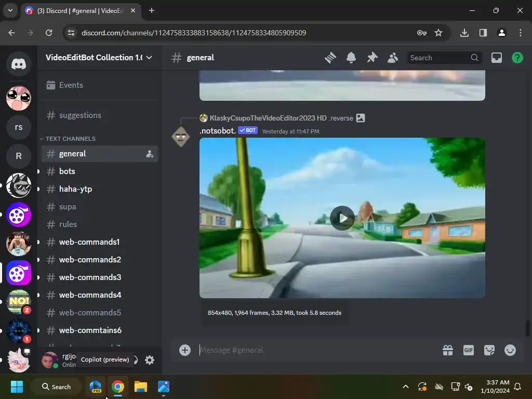Click the Discord search field
This screenshot has height=399, width=532.
(x=444, y=58)
